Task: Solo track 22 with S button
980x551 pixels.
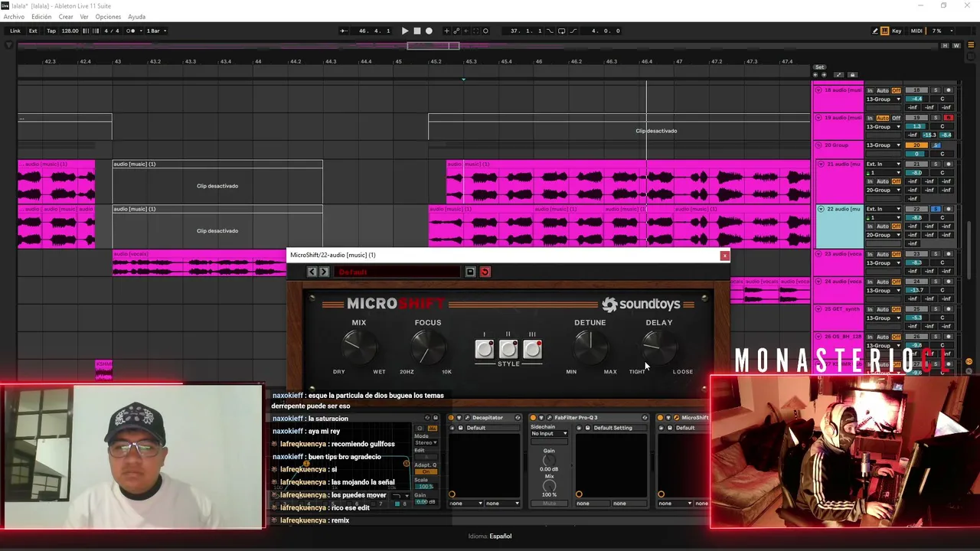Action: [x=936, y=209]
